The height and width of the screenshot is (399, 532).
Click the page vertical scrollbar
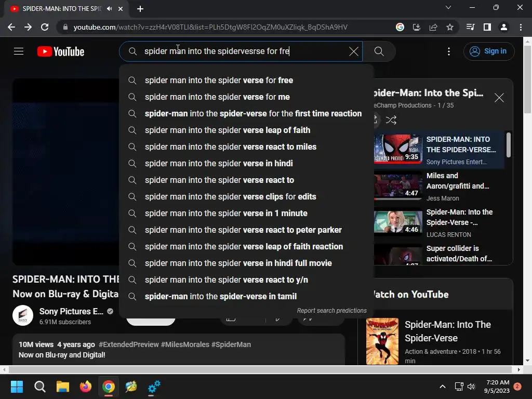(x=527, y=79)
